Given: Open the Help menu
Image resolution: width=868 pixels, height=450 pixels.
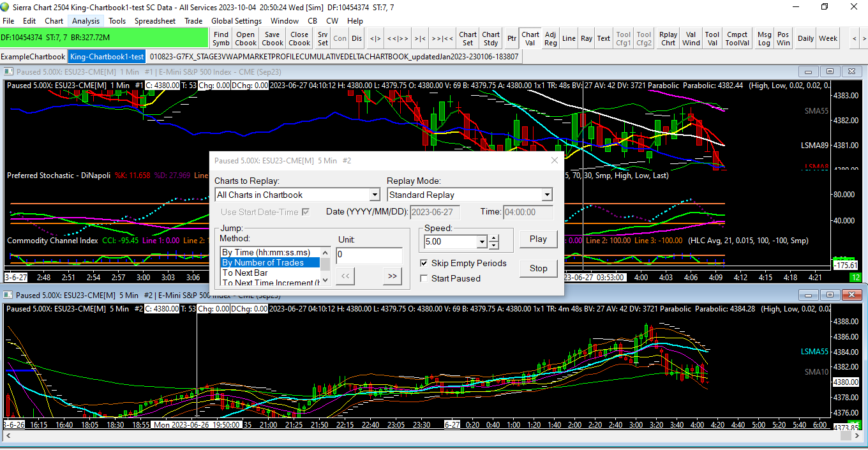Looking at the screenshot, I should [355, 20].
